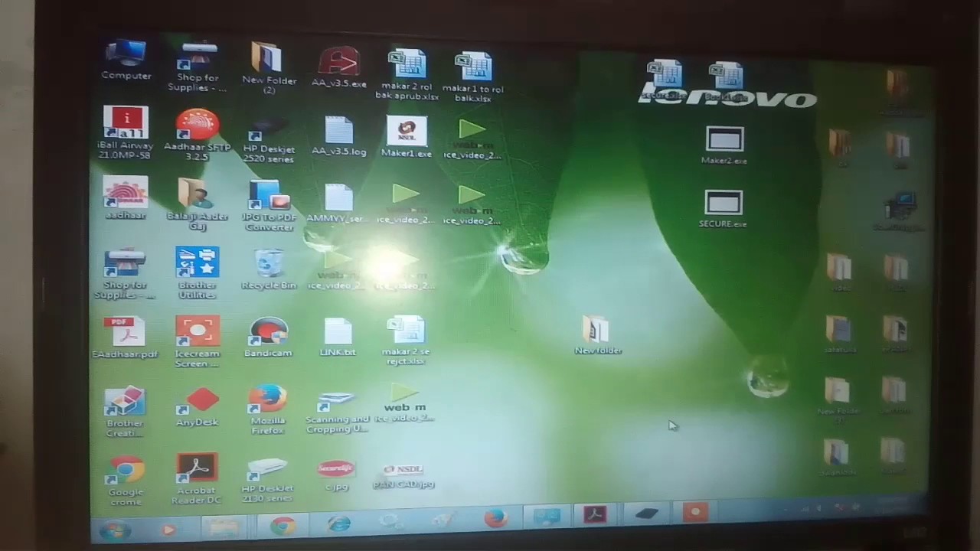Select ice_video file beside Scanning and Cropping
980x551 pixels.
[404, 403]
